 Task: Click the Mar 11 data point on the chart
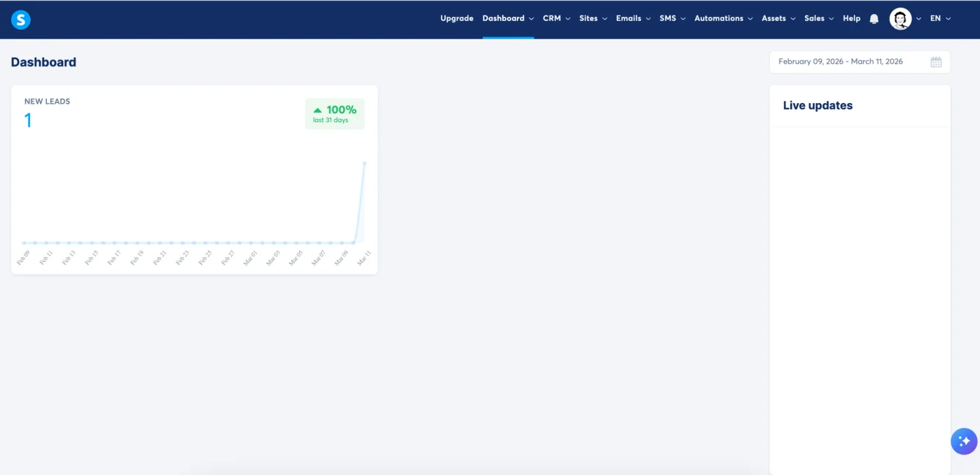click(363, 163)
